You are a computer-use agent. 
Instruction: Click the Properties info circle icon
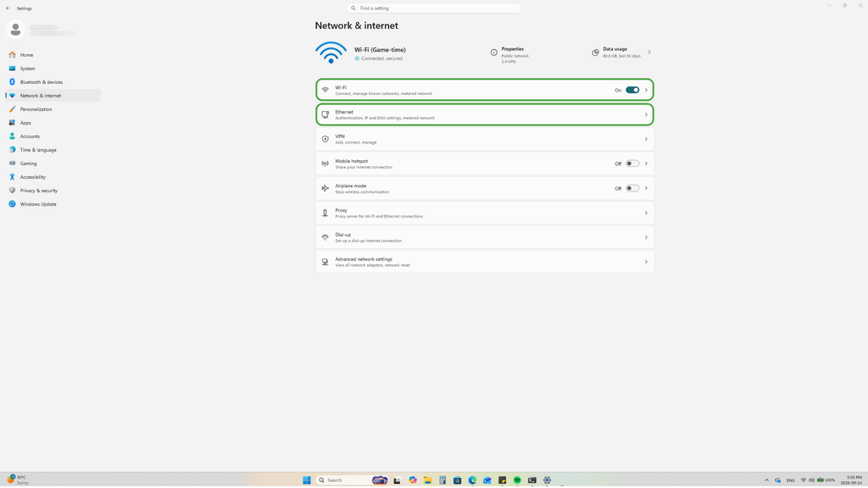pyautogui.click(x=494, y=53)
